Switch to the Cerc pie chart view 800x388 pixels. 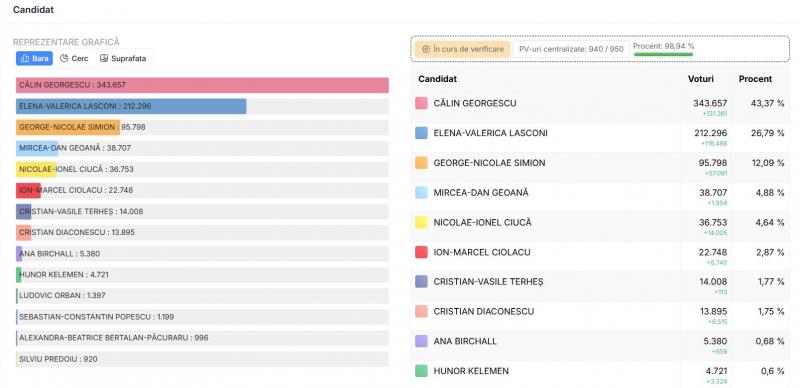pyautogui.click(x=74, y=58)
